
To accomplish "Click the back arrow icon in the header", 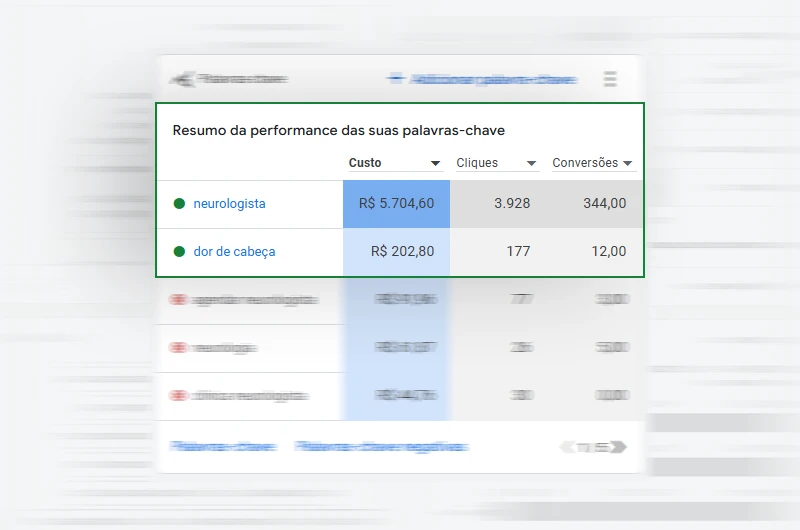I will [x=183, y=79].
